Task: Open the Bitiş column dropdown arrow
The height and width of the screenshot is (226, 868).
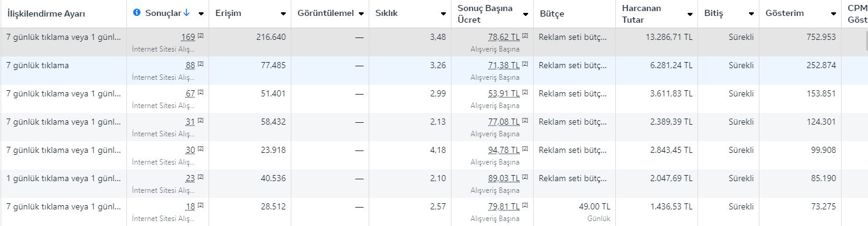Action: click(751, 14)
